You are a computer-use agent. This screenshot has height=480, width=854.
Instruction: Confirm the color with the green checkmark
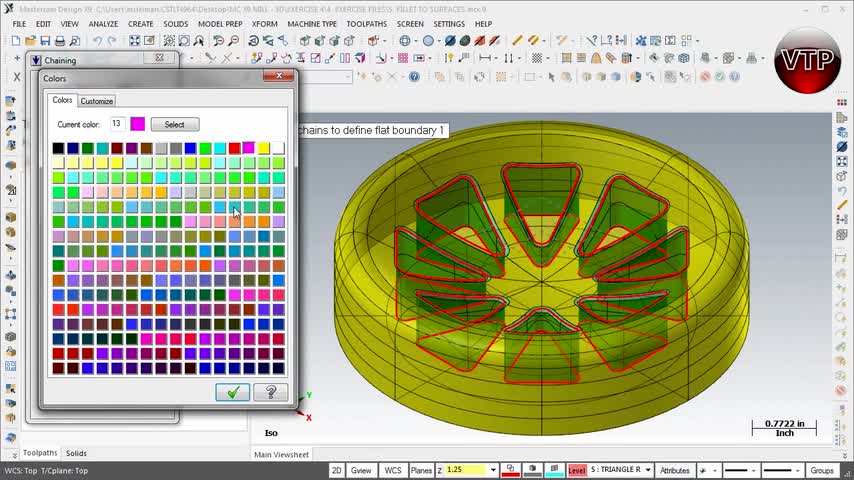(x=233, y=392)
